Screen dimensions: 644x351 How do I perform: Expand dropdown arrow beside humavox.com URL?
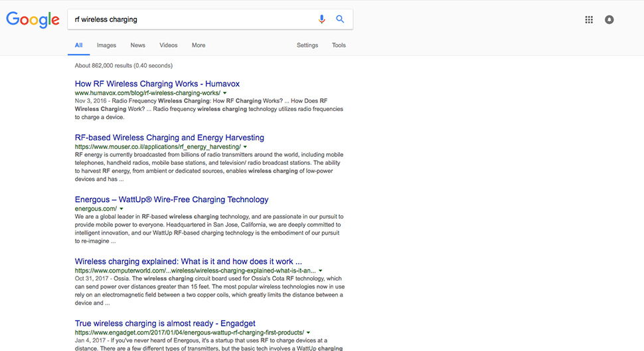224,93
